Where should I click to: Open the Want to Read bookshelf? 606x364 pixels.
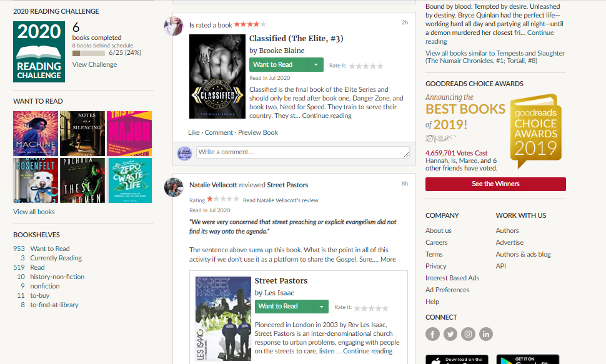tap(50, 248)
